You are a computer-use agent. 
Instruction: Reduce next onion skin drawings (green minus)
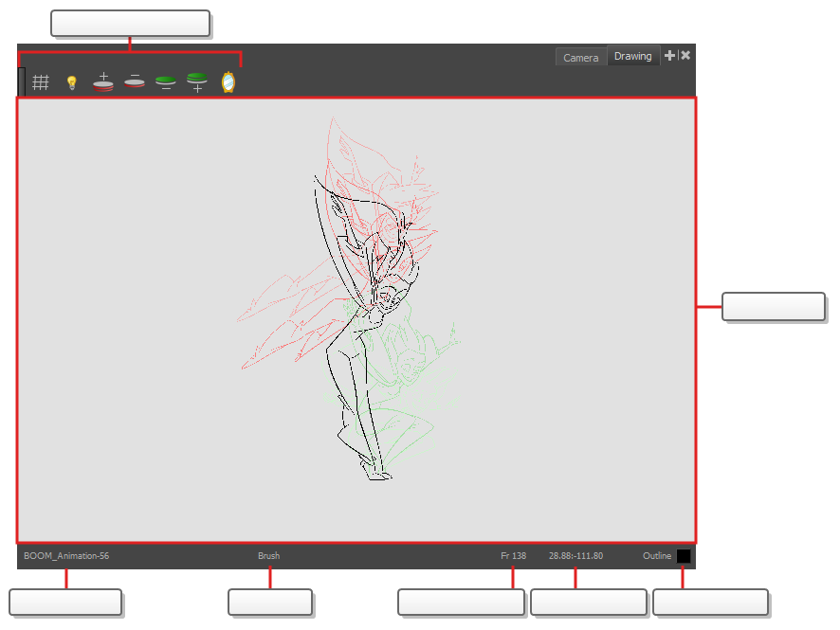(166, 82)
